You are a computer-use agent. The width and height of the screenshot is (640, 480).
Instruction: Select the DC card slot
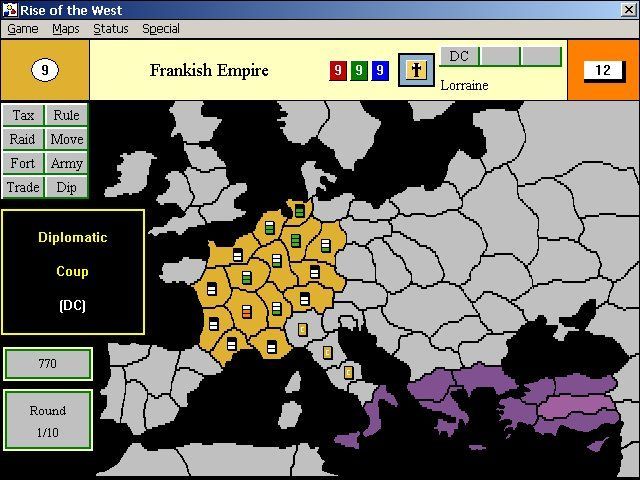coord(459,56)
